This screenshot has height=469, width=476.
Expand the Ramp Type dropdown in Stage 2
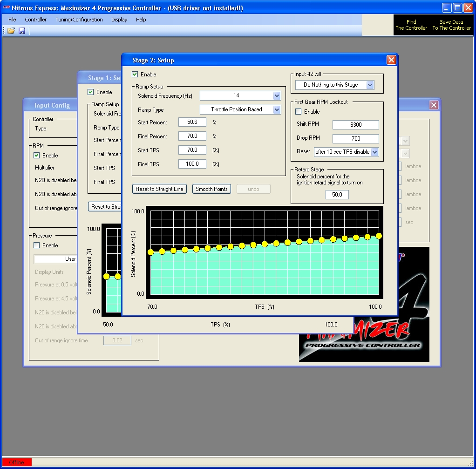click(x=277, y=109)
